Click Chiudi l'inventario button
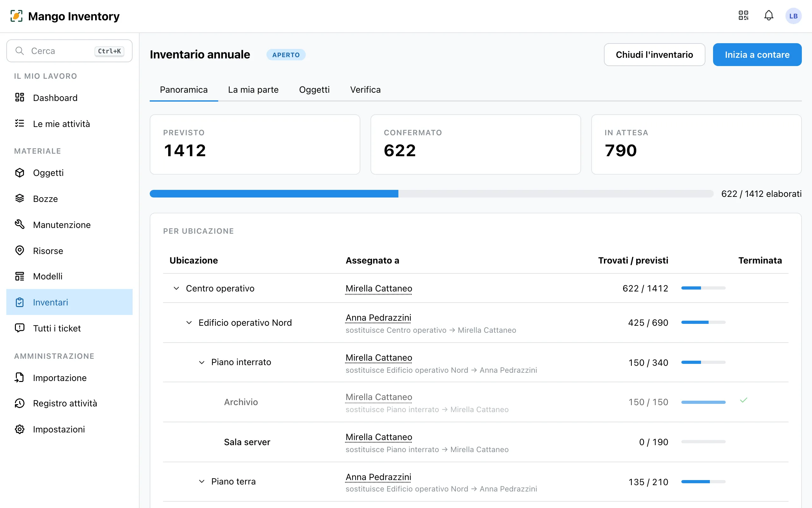812x508 pixels. [654, 54]
